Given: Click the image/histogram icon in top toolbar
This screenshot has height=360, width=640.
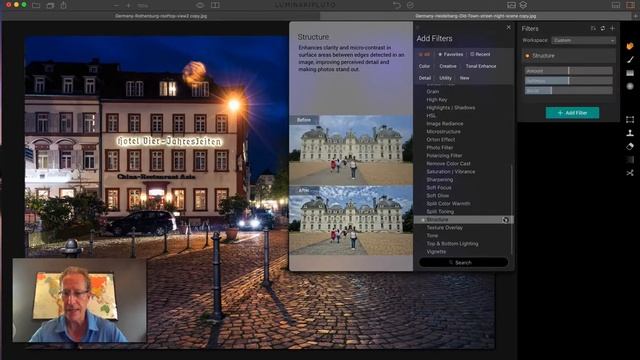Looking at the screenshot, I should click(511, 5).
